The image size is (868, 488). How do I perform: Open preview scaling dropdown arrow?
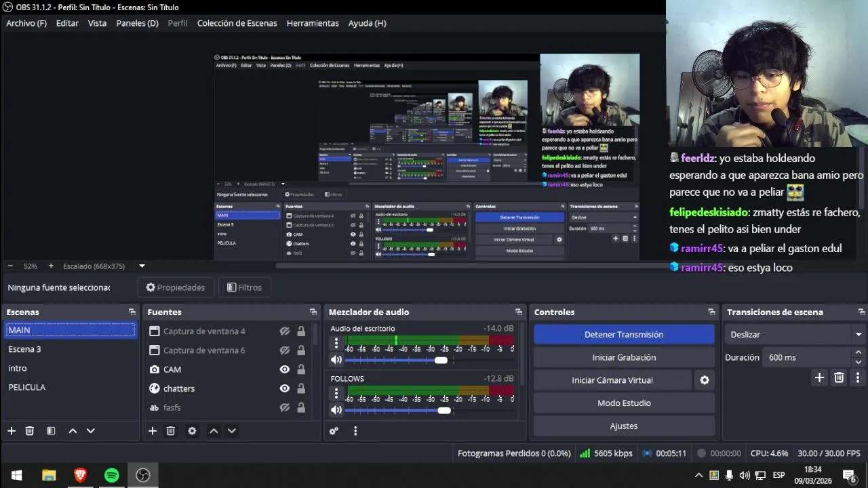[142, 266]
